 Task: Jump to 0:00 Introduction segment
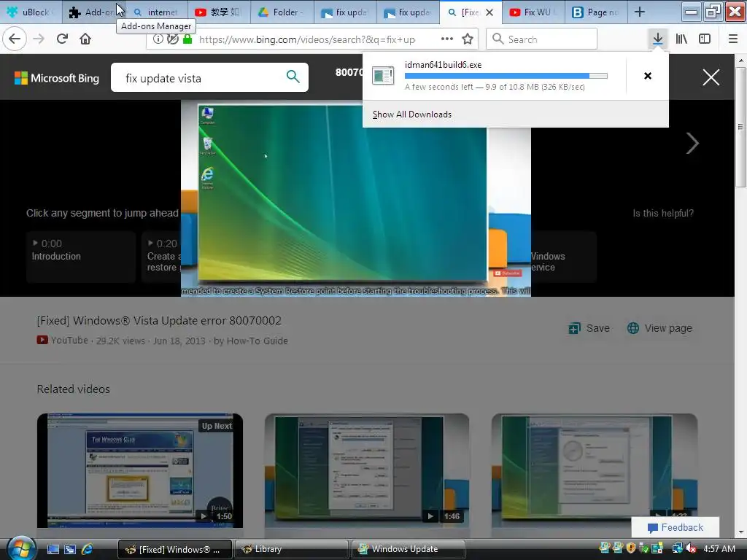pos(81,256)
